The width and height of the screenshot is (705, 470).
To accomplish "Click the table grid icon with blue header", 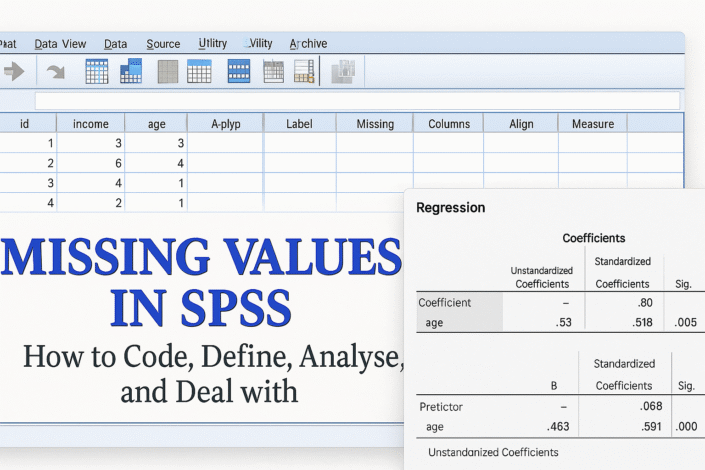I will (200, 72).
